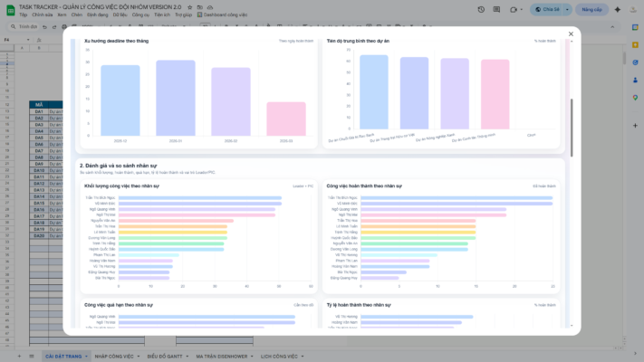
Task: Open the Tiện ích menu
Action: tap(162, 14)
